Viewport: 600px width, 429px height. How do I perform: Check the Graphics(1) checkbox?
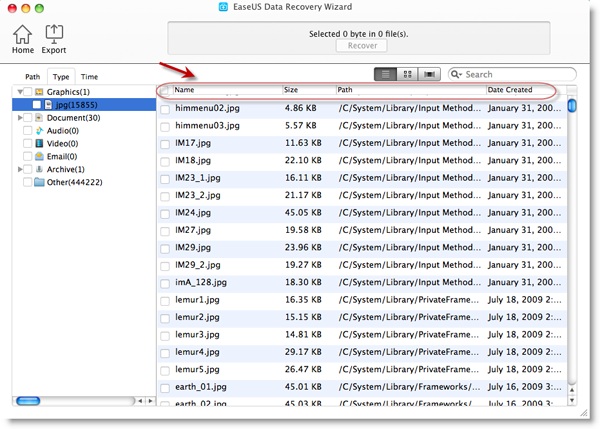coord(28,92)
